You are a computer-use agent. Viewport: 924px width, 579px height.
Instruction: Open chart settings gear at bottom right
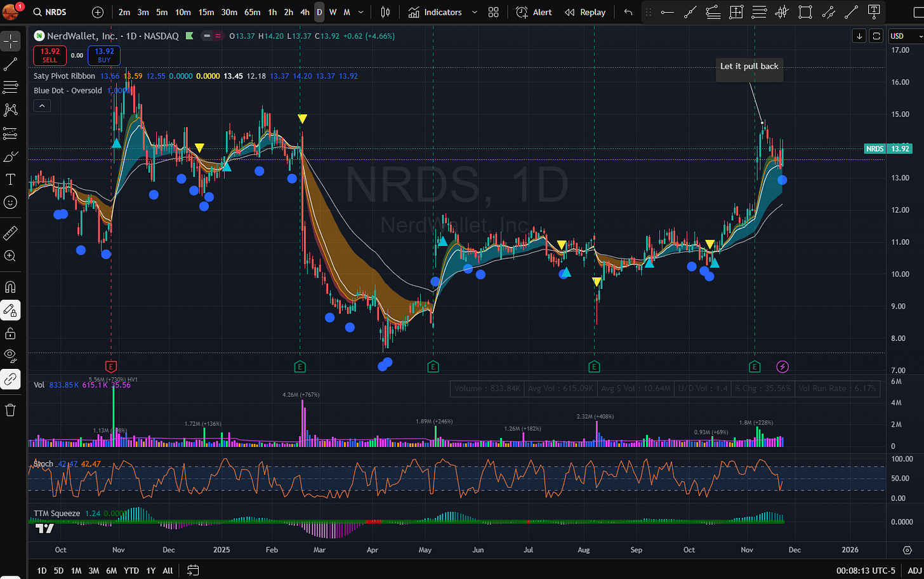[x=907, y=550]
